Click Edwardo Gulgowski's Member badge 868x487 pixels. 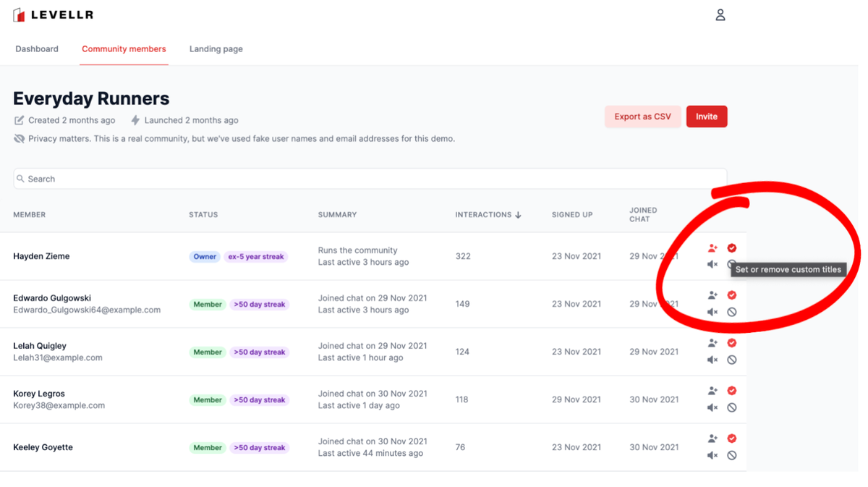click(208, 305)
